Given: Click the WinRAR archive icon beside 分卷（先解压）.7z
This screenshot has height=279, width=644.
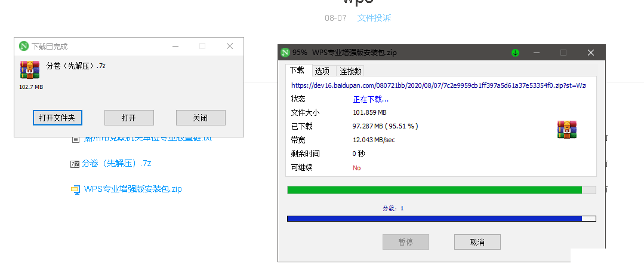Looking at the screenshot, I should point(30,69).
